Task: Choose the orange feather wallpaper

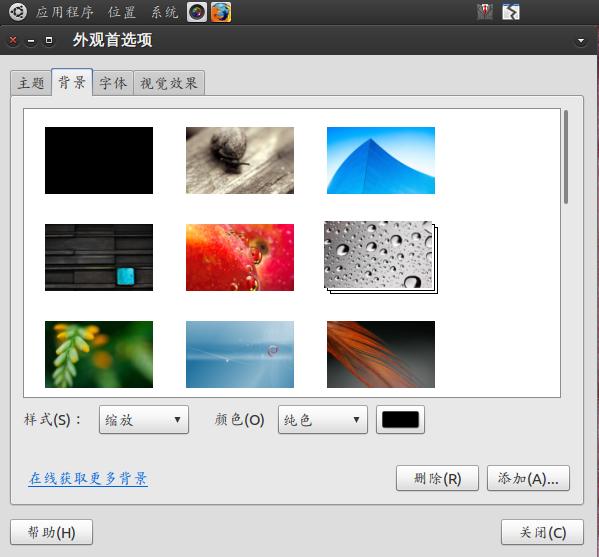Action: 381,354
